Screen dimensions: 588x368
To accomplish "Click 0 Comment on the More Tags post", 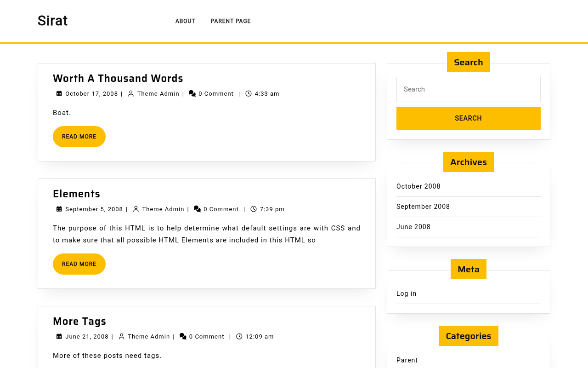I will [207, 337].
